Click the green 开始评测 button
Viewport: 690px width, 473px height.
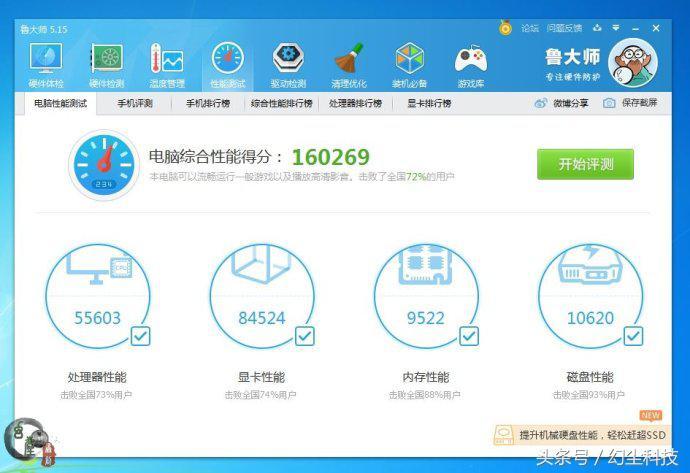[x=585, y=164]
